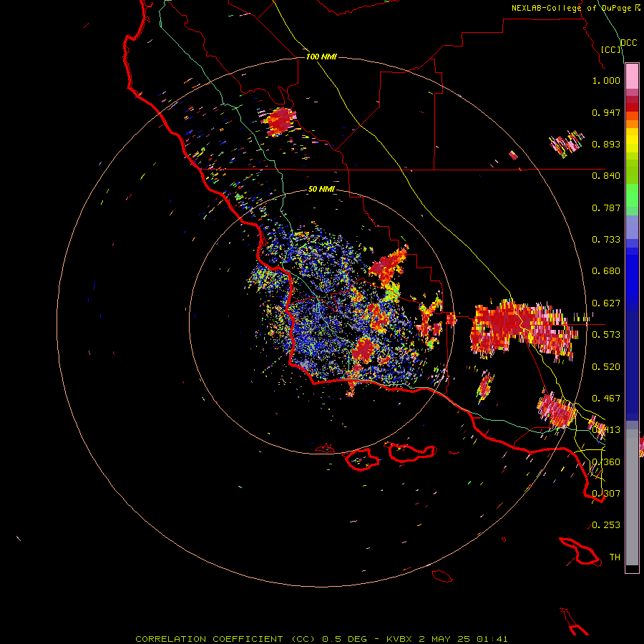Click the green band of the color bar

(x=632, y=199)
